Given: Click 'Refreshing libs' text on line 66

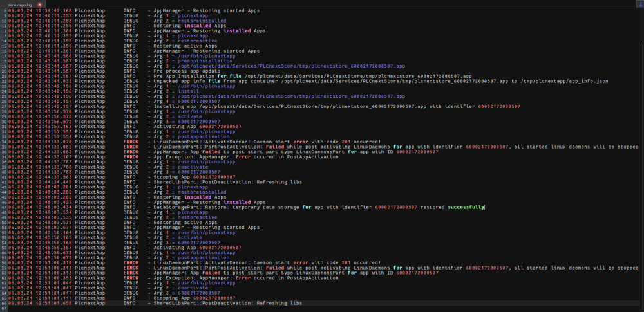Looking at the screenshot, I should (x=278, y=302).
